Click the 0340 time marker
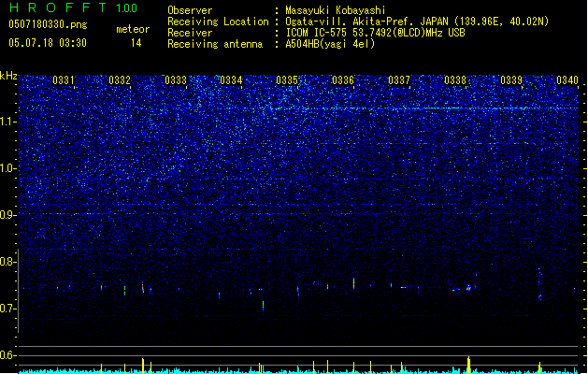The width and height of the screenshot is (588, 374). point(567,80)
